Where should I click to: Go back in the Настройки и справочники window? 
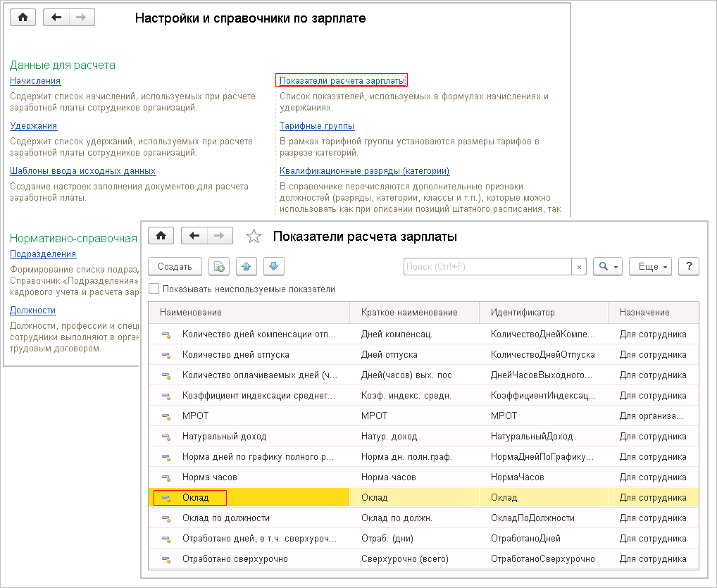pos(56,18)
